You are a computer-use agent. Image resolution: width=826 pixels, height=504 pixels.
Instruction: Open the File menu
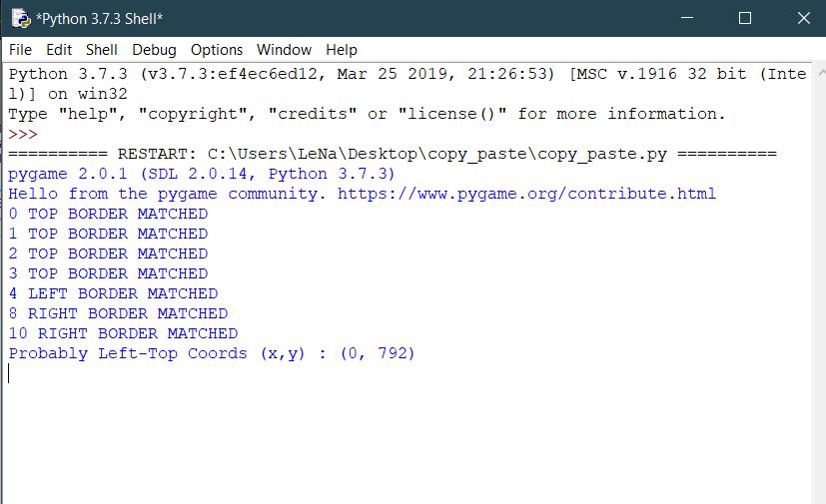pyautogui.click(x=20, y=49)
